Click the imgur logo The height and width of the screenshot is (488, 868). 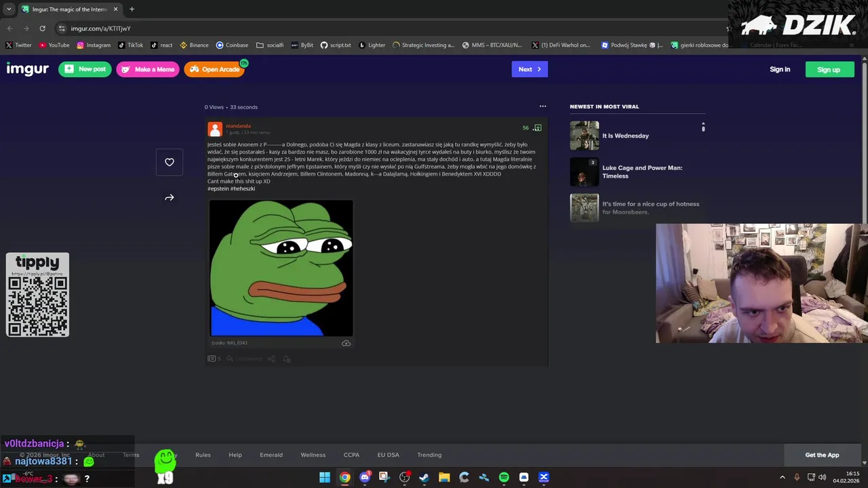tap(27, 69)
